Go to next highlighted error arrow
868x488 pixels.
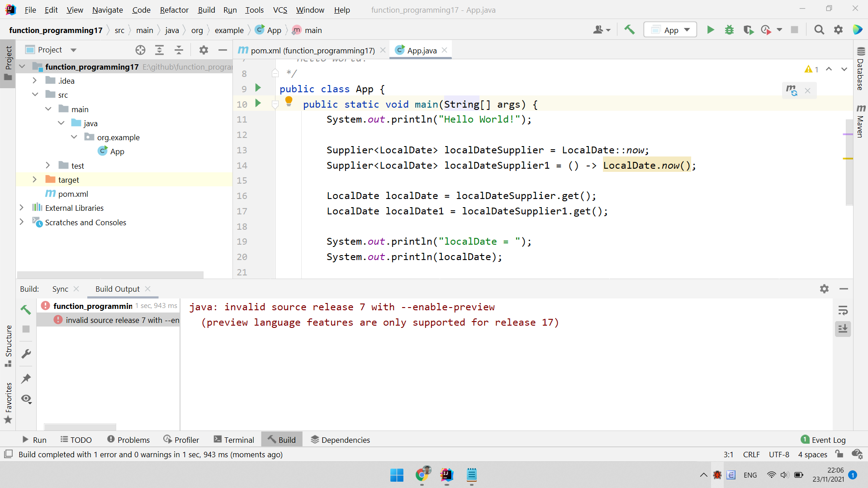(844, 69)
